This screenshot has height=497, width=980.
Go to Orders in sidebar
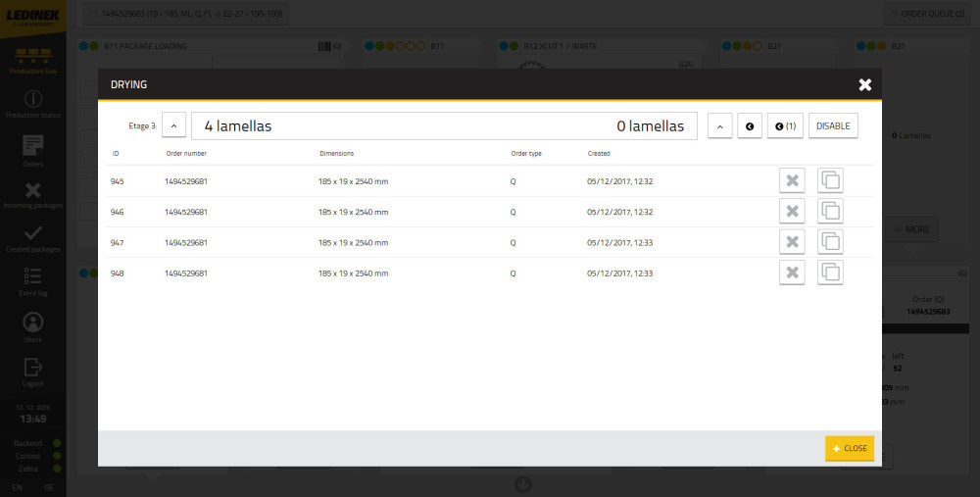click(x=33, y=151)
